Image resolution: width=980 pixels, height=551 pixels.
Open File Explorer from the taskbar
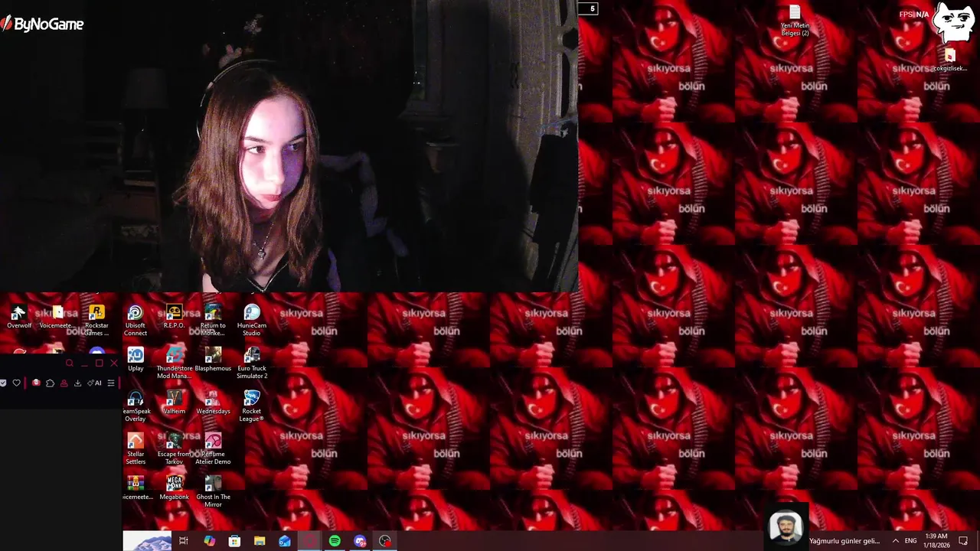(260, 541)
